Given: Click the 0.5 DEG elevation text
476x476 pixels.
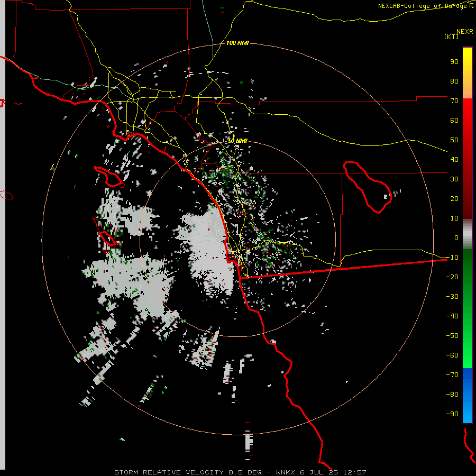Looking at the screenshot, I should click(x=245, y=472).
